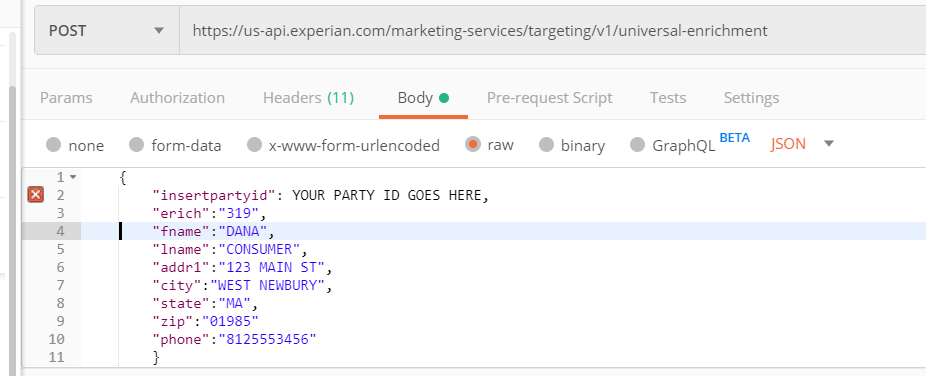Open the Headers (11) tab

click(x=308, y=97)
